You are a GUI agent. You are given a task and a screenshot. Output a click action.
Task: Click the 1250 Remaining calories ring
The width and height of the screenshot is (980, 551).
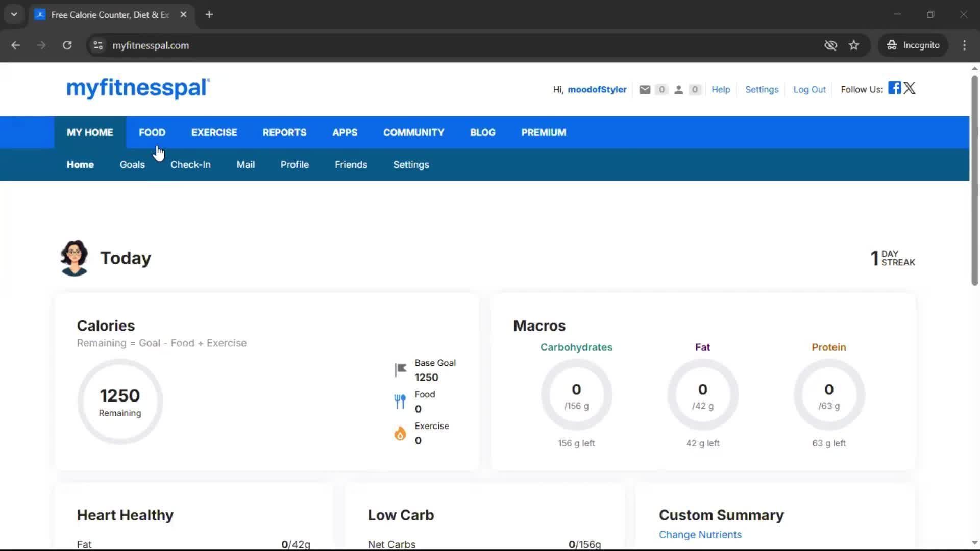120,402
